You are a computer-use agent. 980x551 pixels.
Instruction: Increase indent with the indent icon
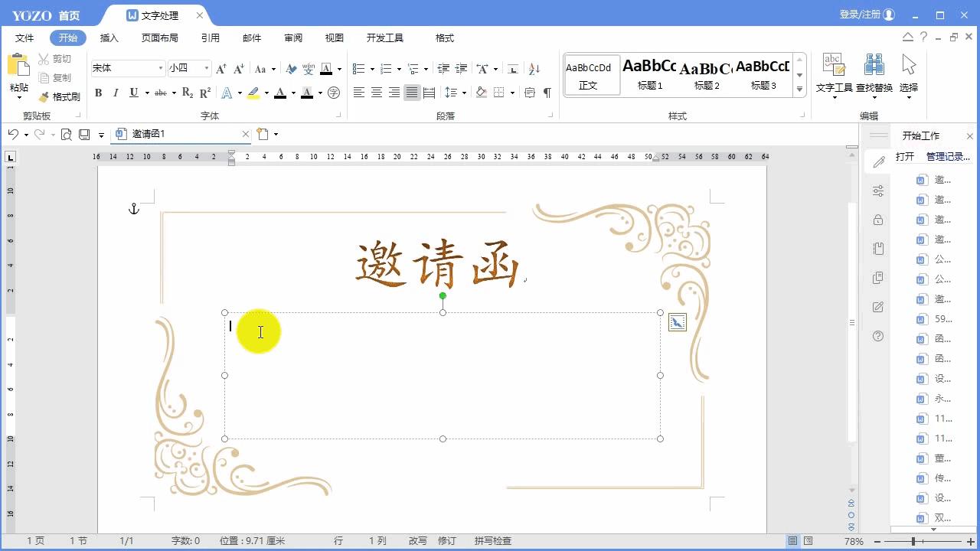pyautogui.click(x=461, y=69)
